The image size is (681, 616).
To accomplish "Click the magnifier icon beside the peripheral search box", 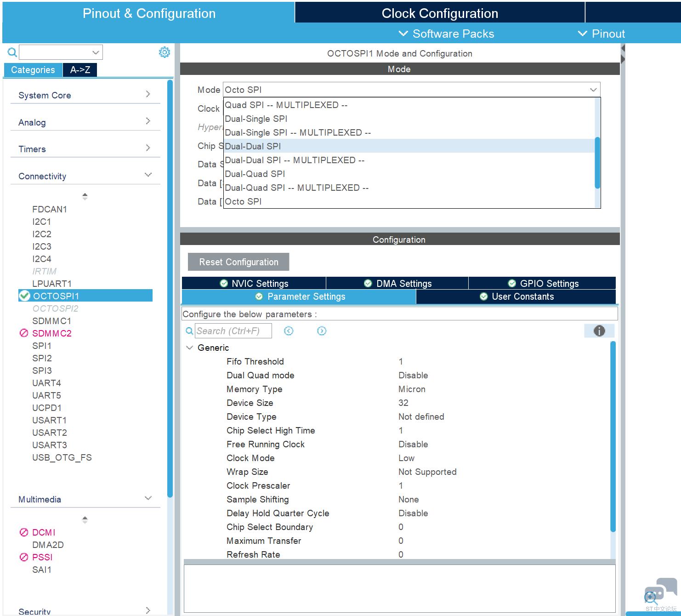I will [12, 52].
